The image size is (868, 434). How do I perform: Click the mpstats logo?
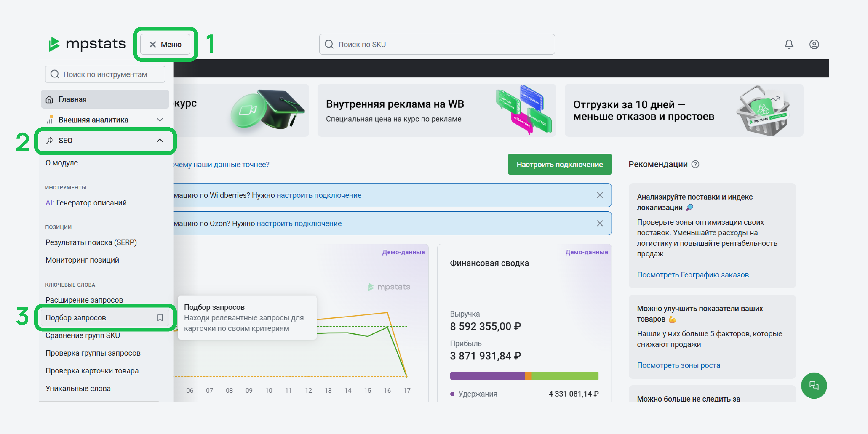87,44
